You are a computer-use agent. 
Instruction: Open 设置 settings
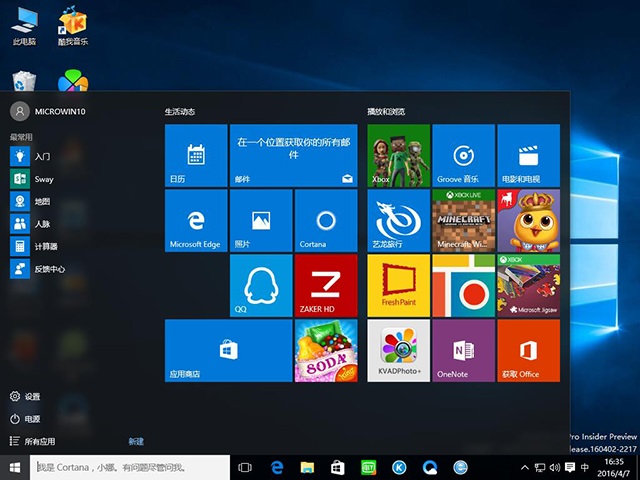[32, 397]
